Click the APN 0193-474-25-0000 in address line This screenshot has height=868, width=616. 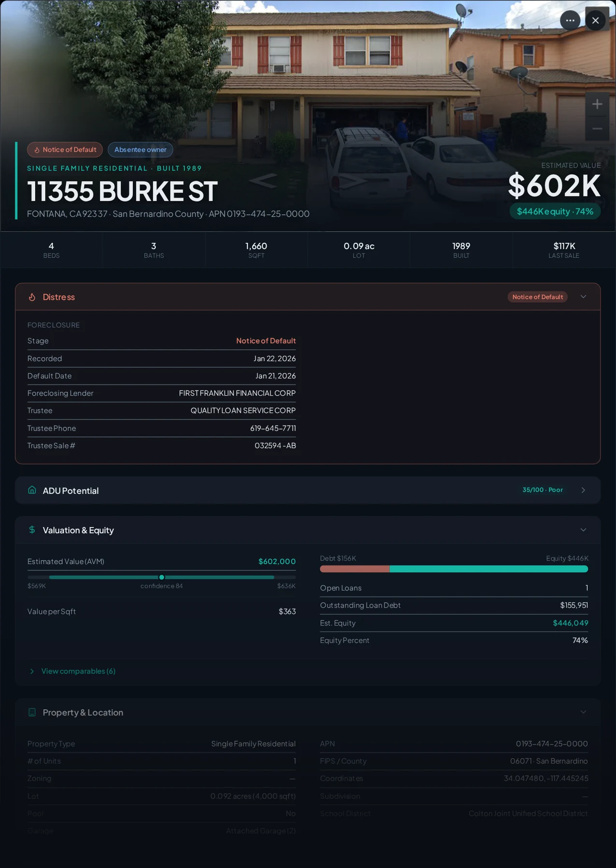259,214
